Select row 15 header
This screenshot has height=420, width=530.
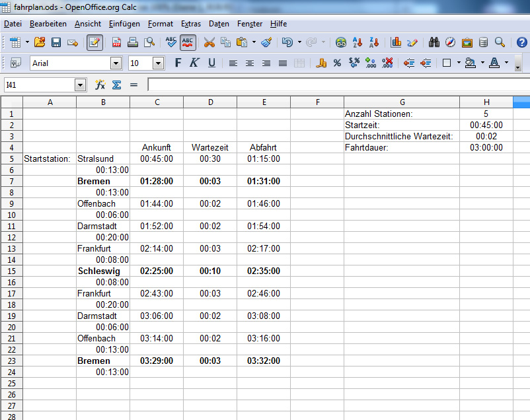11,271
